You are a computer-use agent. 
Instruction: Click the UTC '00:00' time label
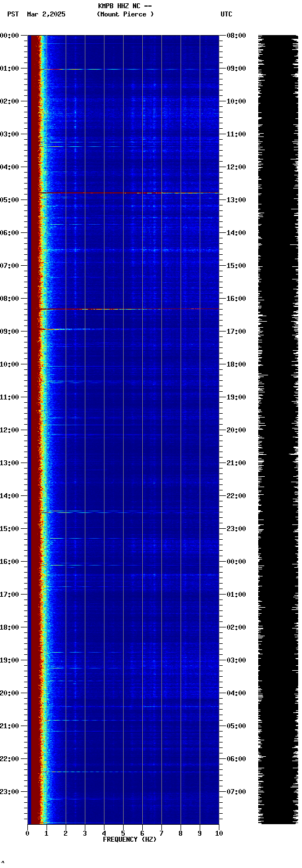pyautogui.click(x=236, y=562)
